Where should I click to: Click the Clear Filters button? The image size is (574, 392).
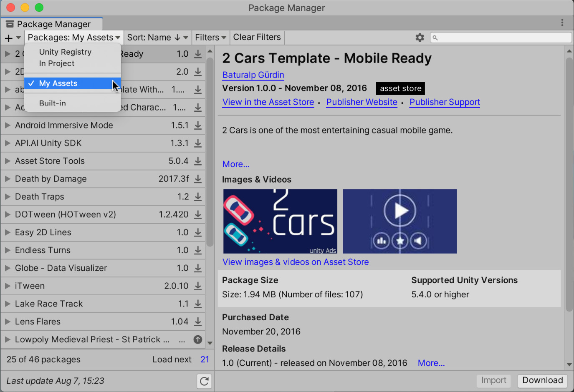(257, 38)
